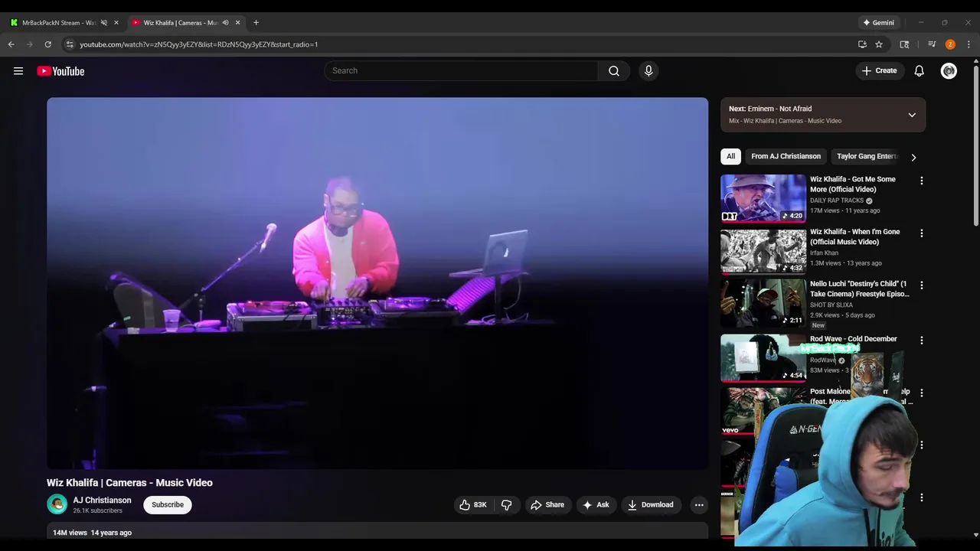Share the video

(547, 504)
